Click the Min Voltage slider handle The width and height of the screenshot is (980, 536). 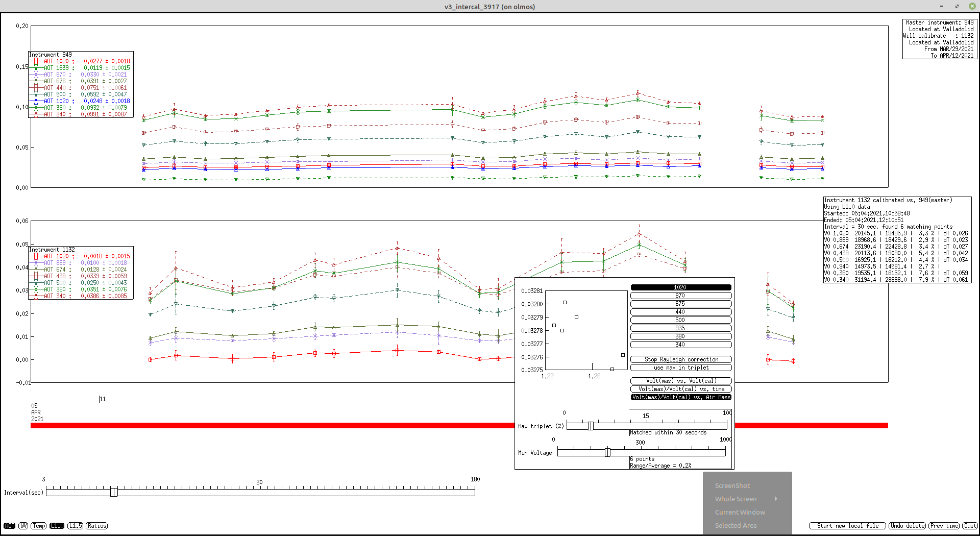[607, 452]
